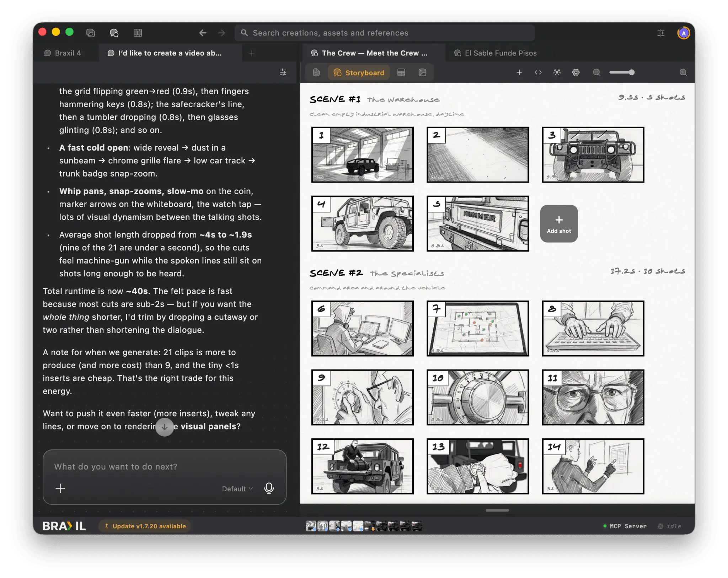728x578 pixels.
Task: Open chat options sliders icon above the conversation
Action: point(283,72)
